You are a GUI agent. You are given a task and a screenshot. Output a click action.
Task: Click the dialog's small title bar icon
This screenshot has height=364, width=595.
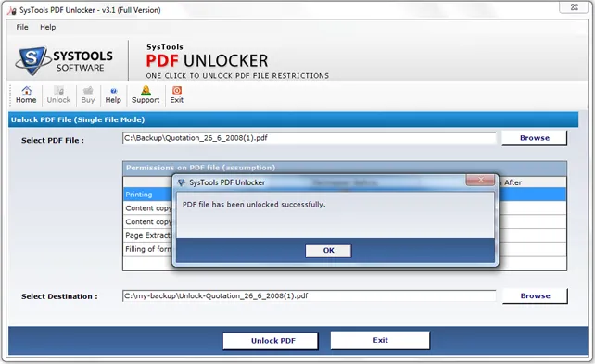[182, 182]
